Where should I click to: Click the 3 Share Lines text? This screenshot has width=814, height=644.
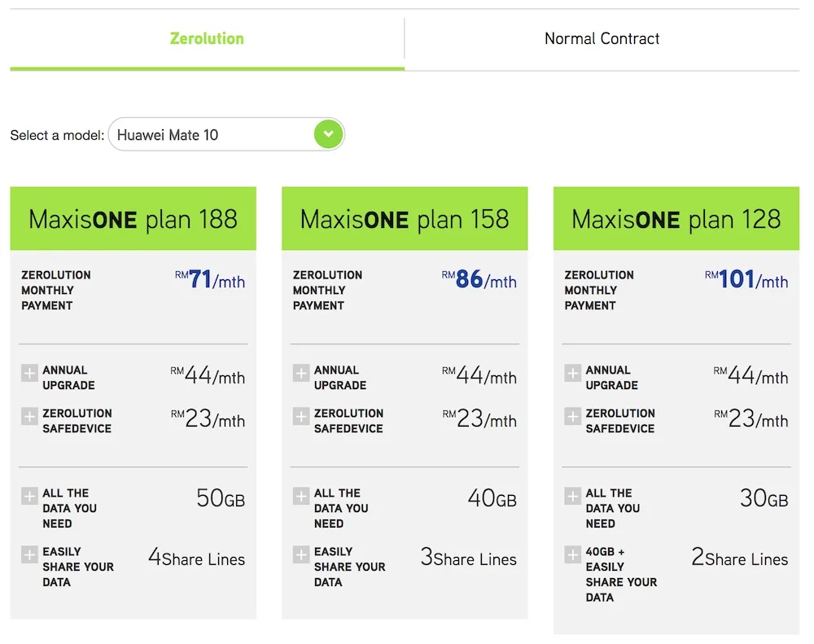click(469, 557)
